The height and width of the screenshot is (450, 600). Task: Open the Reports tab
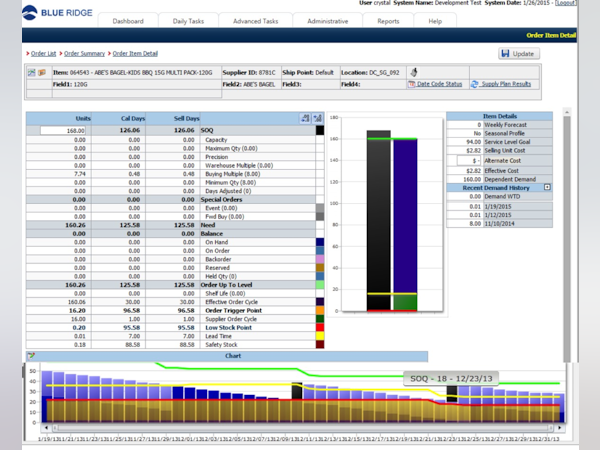(388, 21)
